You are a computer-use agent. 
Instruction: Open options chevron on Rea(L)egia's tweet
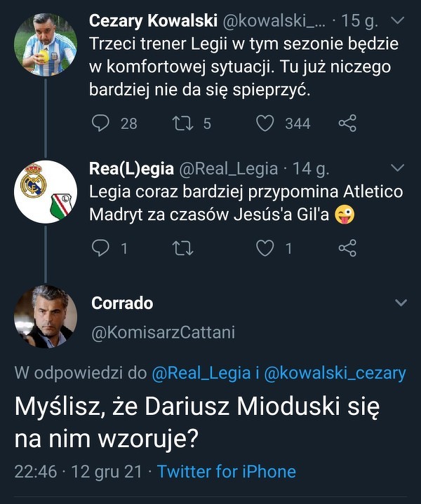pyautogui.click(x=397, y=168)
